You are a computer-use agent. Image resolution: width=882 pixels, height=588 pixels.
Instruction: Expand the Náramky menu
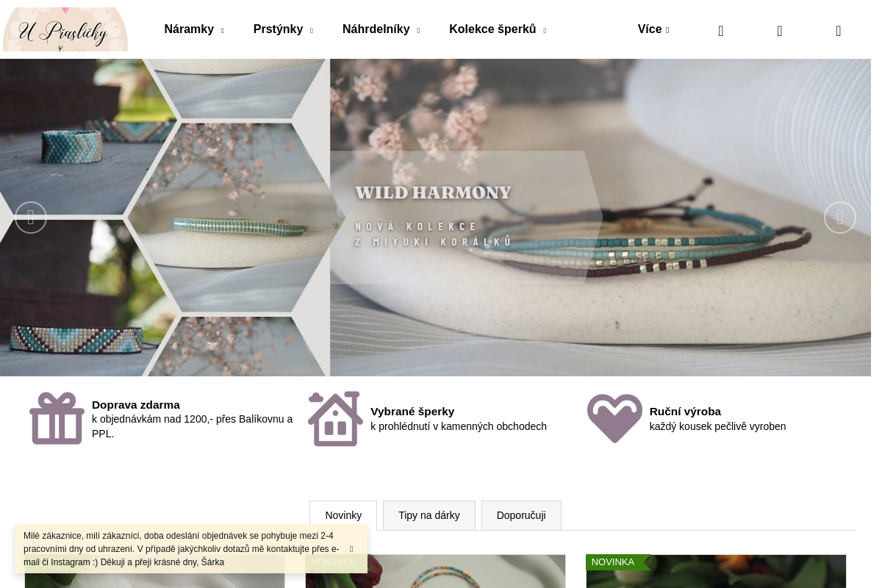pos(194,29)
